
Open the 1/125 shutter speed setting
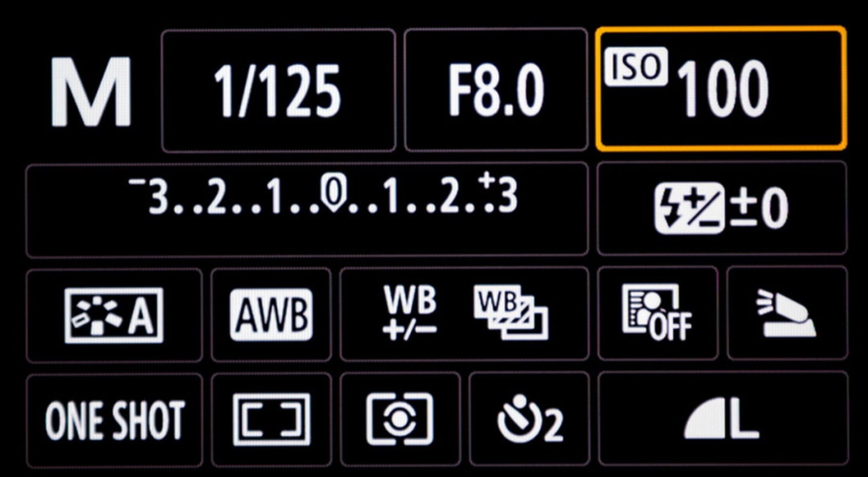278,90
